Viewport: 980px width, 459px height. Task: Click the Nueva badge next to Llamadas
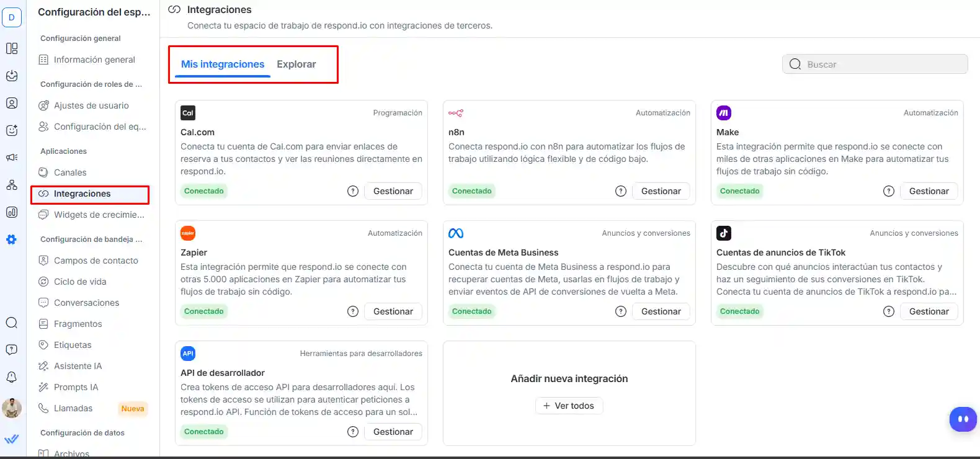(x=133, y=408)
